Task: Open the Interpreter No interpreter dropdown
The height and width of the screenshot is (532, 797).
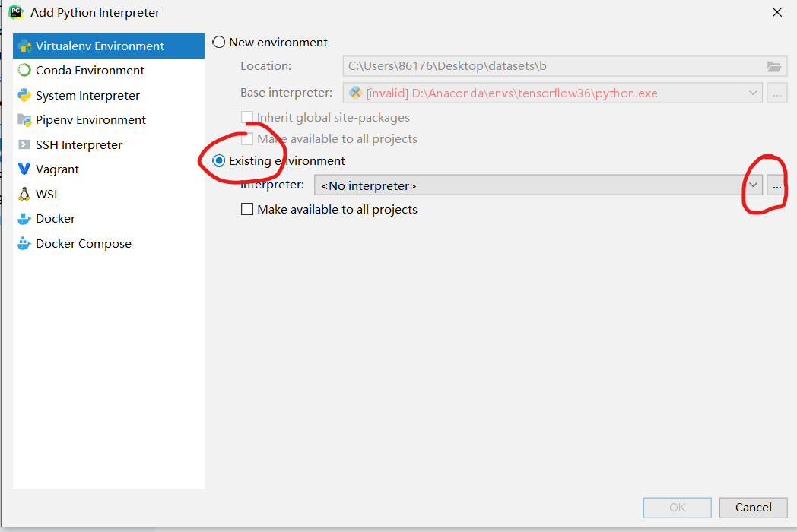Action: click(538, 185)
